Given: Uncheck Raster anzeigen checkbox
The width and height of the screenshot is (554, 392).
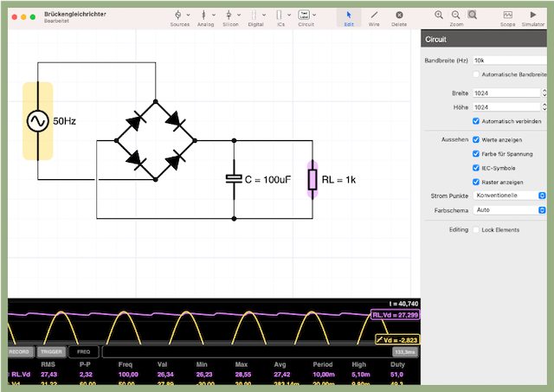Looking at the screenshot, I should tap(476, 182).
